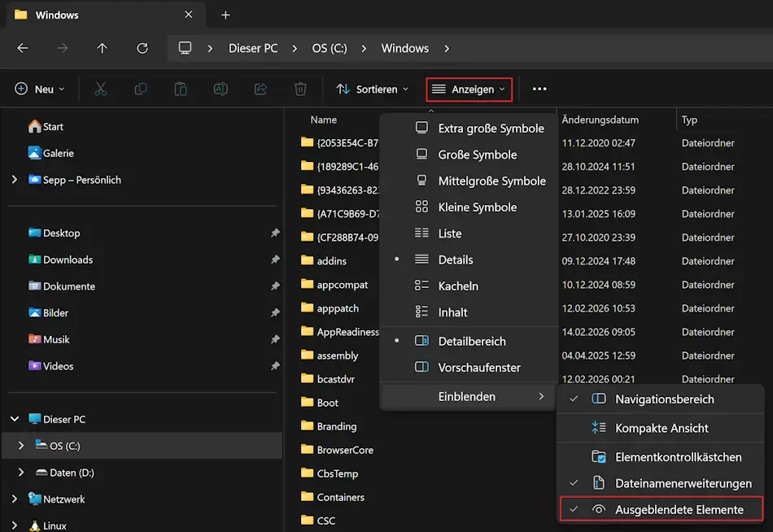Select the Umbenennen (rename) icon

pyautogui.click(x=220, y=89)
